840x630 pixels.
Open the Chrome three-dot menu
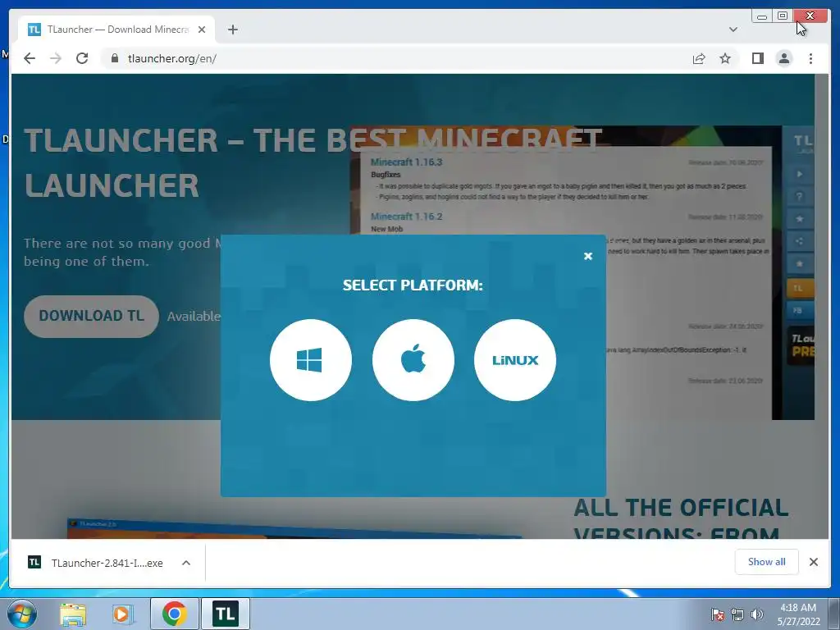[810, 58]
